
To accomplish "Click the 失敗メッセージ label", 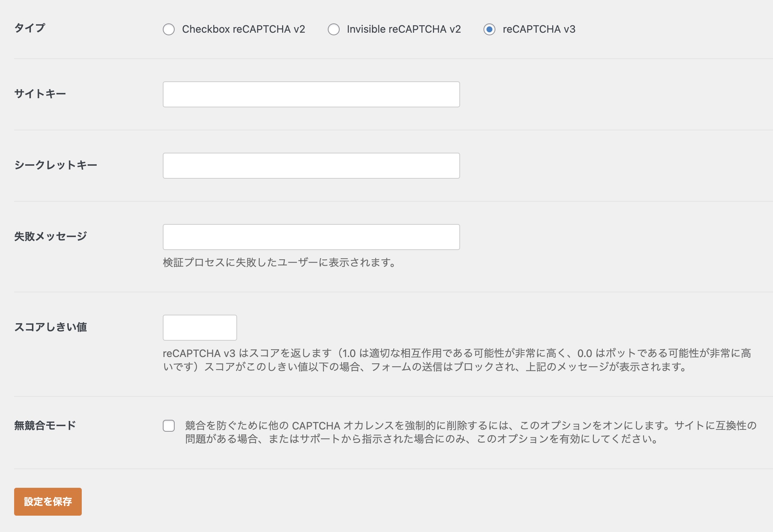I will point(51,236).
